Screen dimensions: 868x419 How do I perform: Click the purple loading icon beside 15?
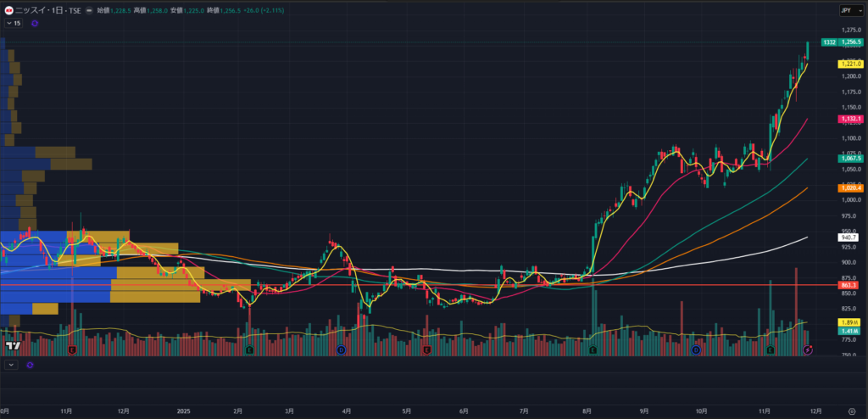point(36,24)
